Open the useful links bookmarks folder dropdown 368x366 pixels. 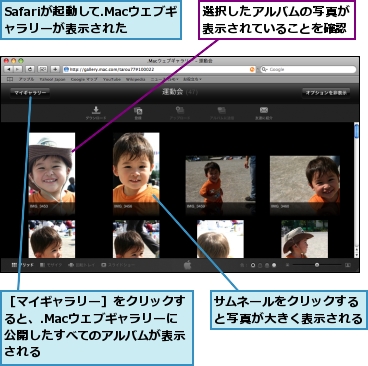coord(192,79)
